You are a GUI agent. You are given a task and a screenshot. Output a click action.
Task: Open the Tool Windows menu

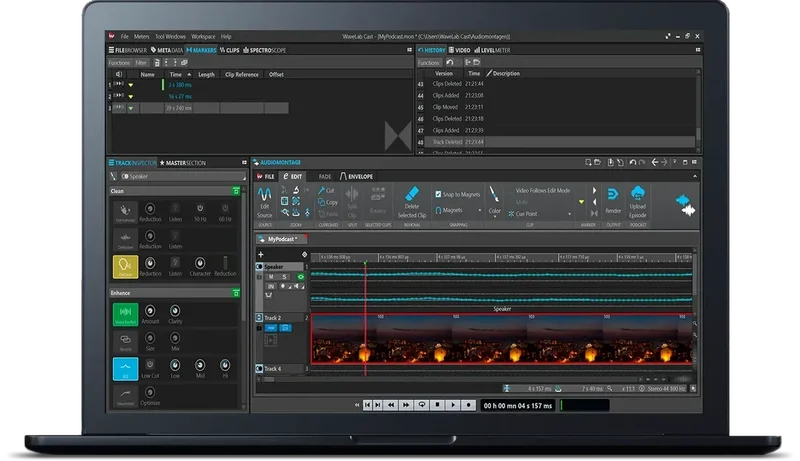point(170,37)
